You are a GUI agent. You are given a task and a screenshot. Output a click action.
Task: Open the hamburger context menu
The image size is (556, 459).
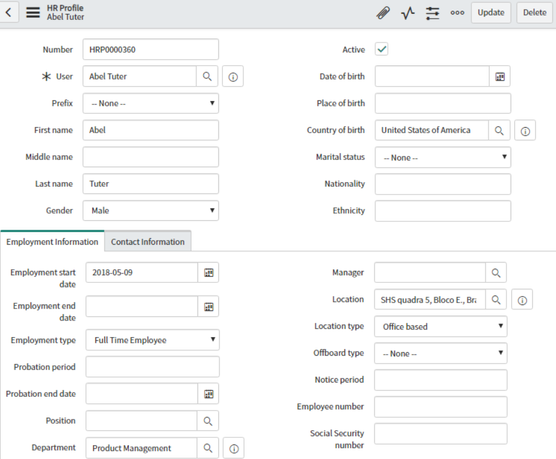[33, 12]
